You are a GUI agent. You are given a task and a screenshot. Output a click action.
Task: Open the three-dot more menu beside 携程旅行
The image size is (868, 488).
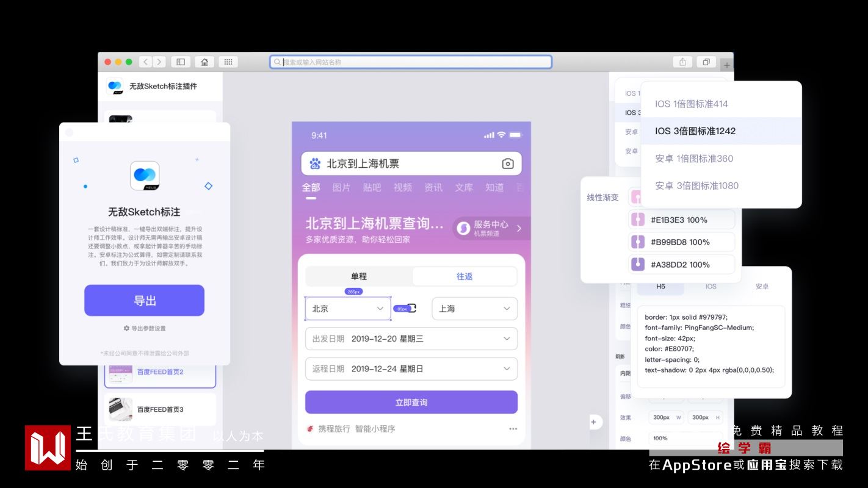pos(513,429)
